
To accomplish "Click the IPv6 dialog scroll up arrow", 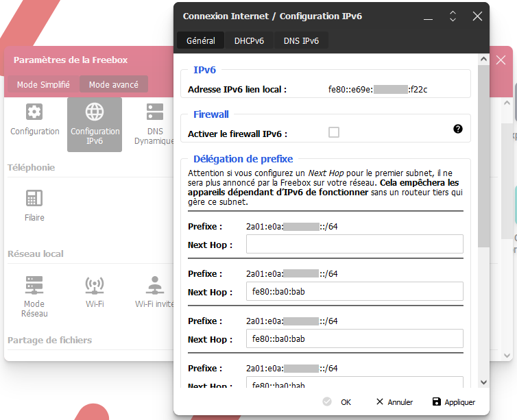I will (483, 60).
